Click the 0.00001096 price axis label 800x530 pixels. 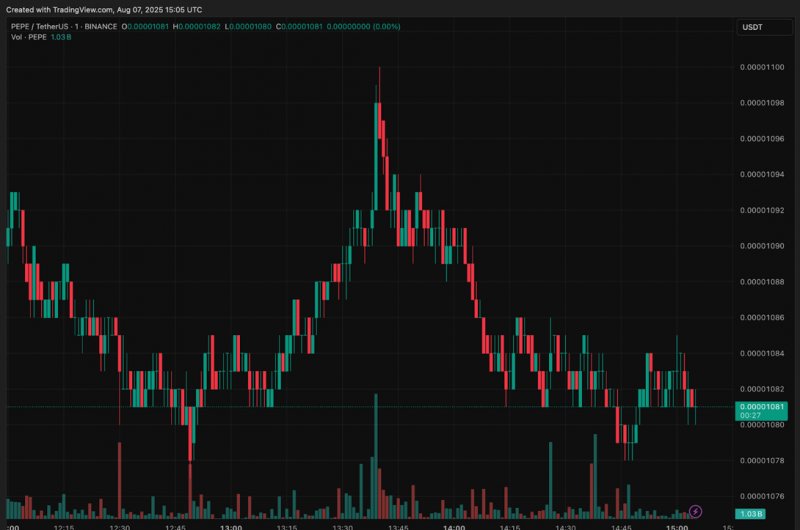click(x=762, y=139)
